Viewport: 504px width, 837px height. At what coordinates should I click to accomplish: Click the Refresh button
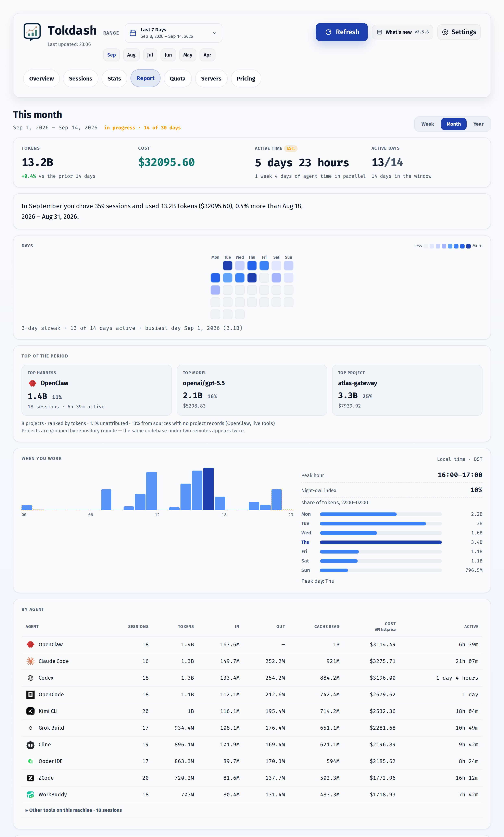coord(341,32)
